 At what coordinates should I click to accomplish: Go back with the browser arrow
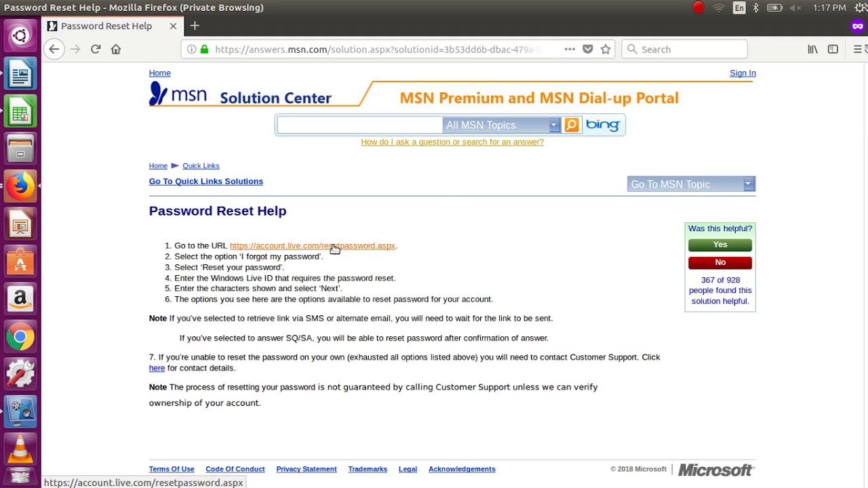(x=54, y=49)
